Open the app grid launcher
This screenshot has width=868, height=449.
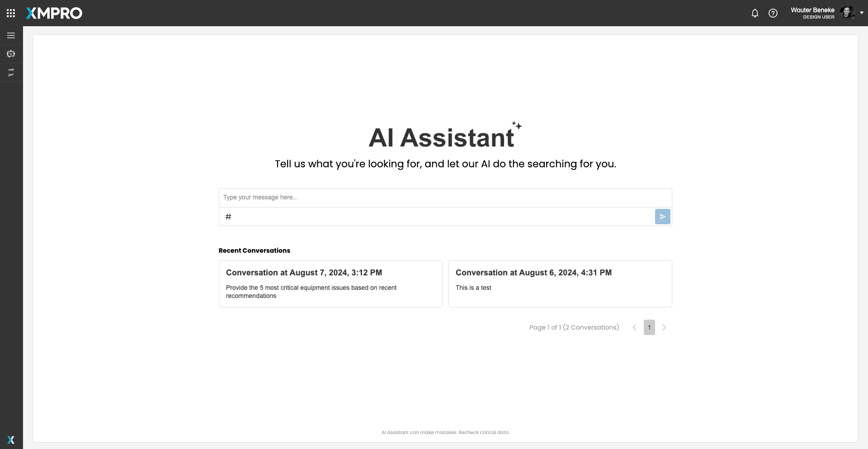point(11,13)
